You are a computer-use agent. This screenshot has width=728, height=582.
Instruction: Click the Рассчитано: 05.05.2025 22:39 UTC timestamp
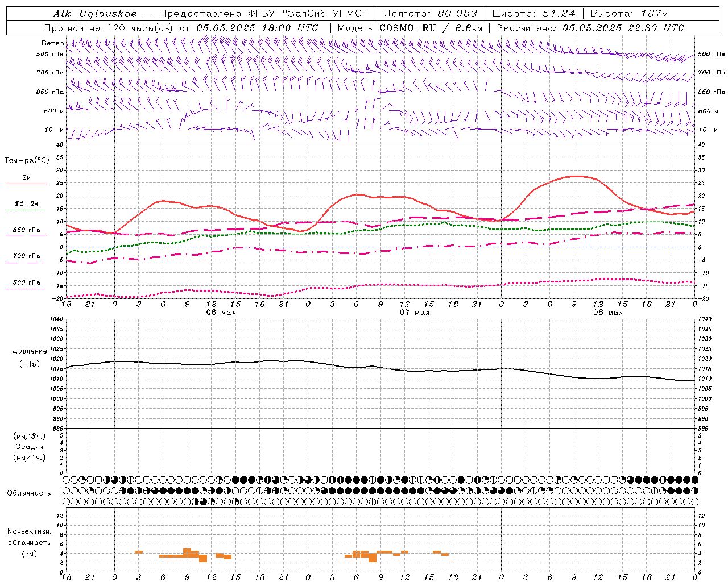(590, 28)
